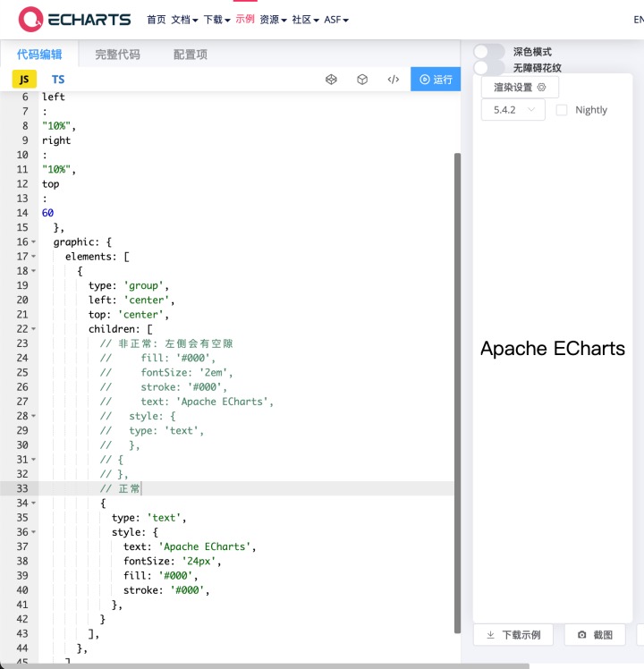The width and height of the screenshot is (644, 669).
Task: Open ASF dropdown menu
Action: (336, 20)
